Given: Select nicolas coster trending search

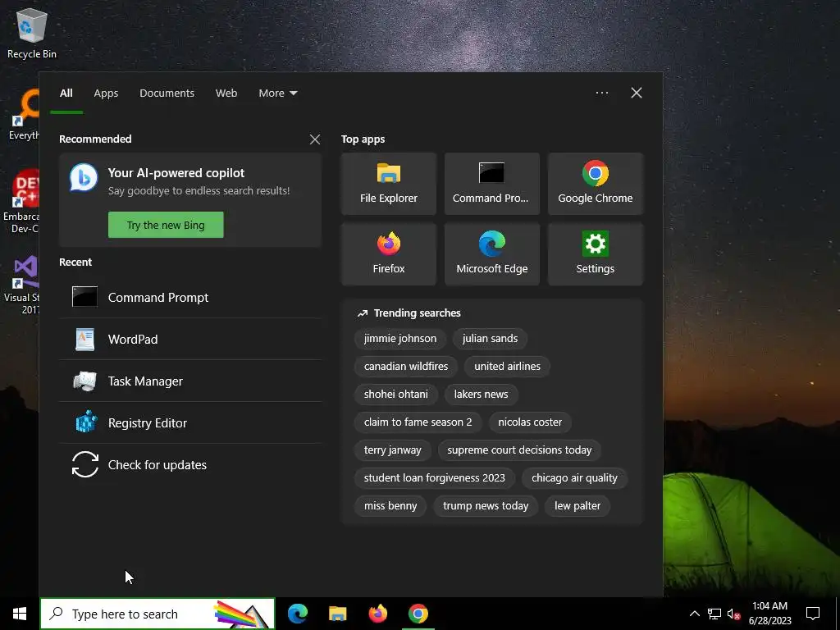Looking at the screenshot, I should pyautogui.click(x=530, y=422).
